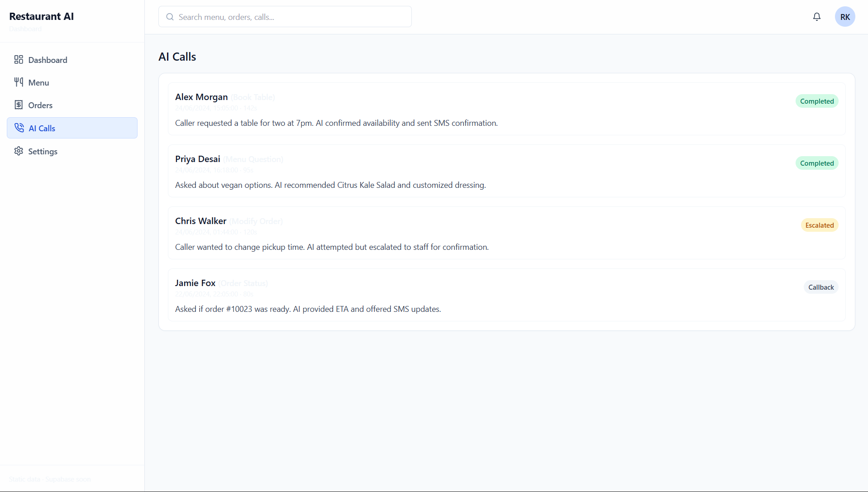Open the Menu sidebar item
Image resolution: width=868 pixels, height=492 pixels.
(x=38, y=82)
